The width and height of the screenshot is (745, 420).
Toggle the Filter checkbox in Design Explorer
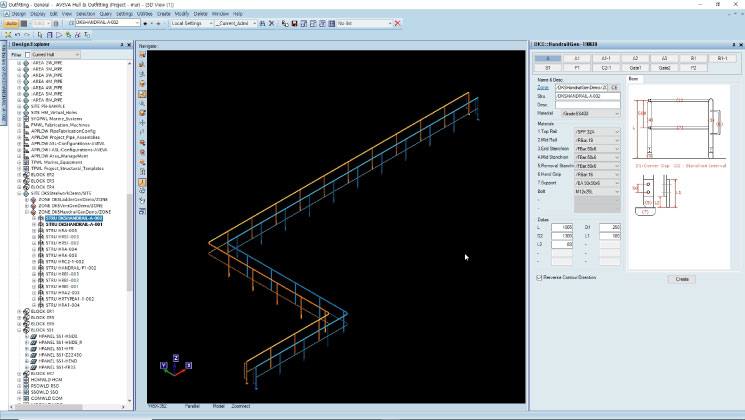[28, 55]
